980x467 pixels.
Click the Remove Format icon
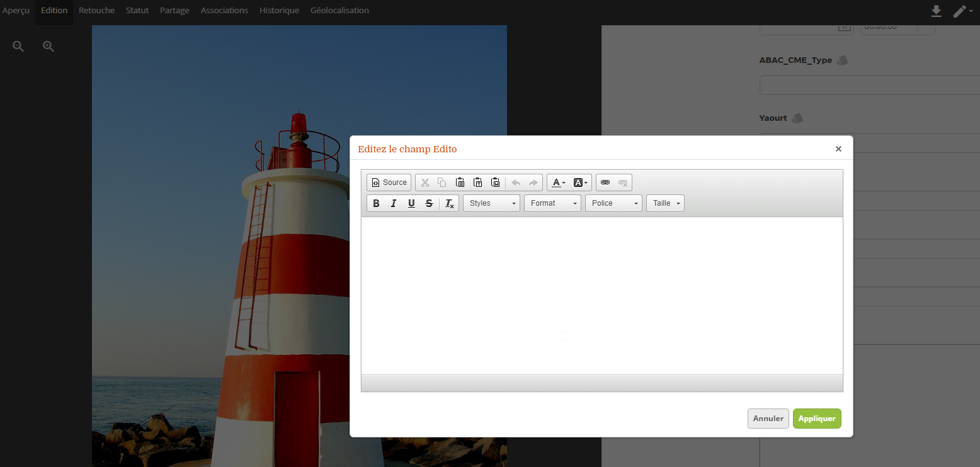click(x=450, y=203)
